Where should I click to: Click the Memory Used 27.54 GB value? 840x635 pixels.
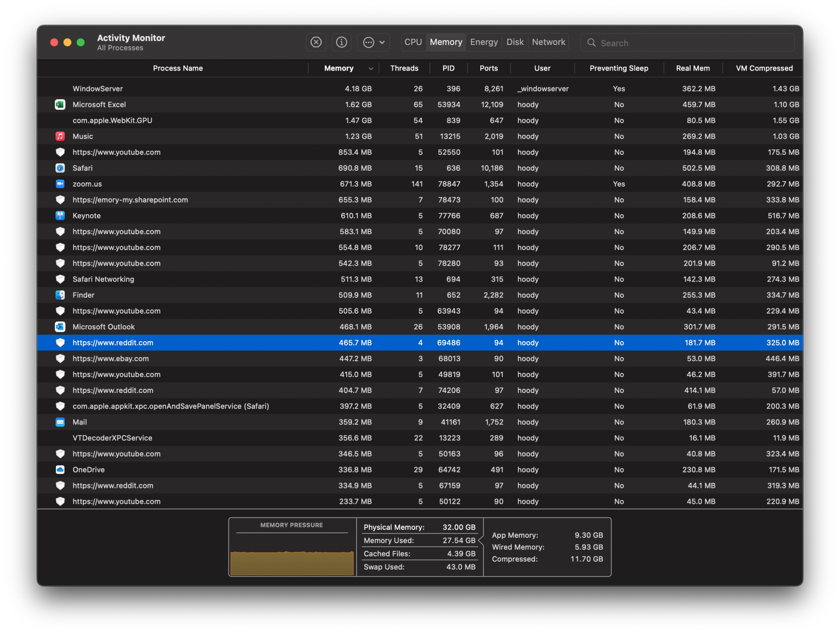point(459,540)
